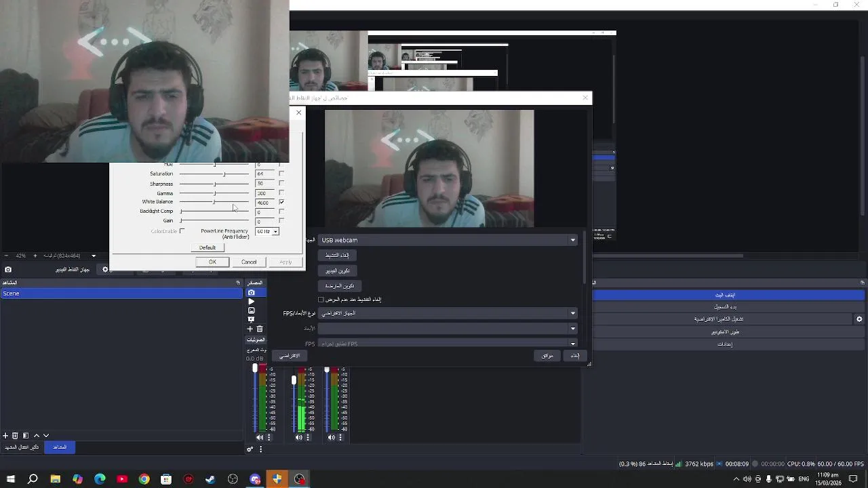Open audio mixer menu dots beside gears
This screenshot has height=488, width=868.
coord(260,449)
